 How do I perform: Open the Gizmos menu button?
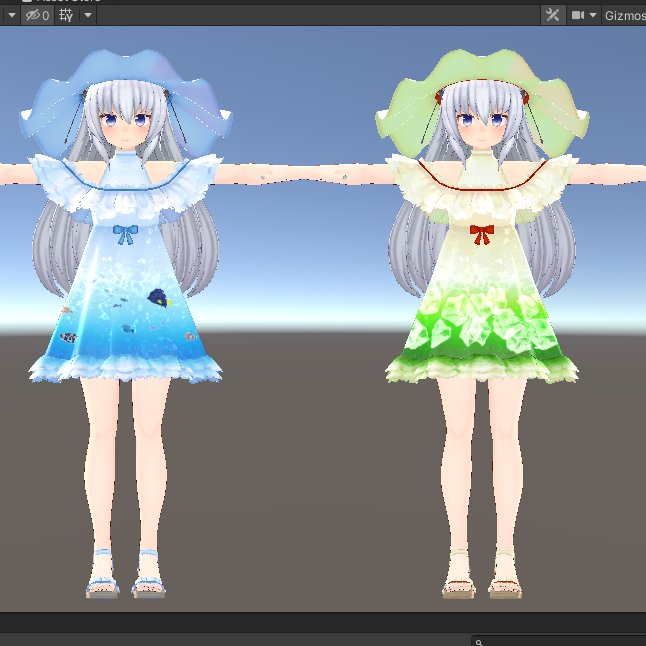click(624, 16)
